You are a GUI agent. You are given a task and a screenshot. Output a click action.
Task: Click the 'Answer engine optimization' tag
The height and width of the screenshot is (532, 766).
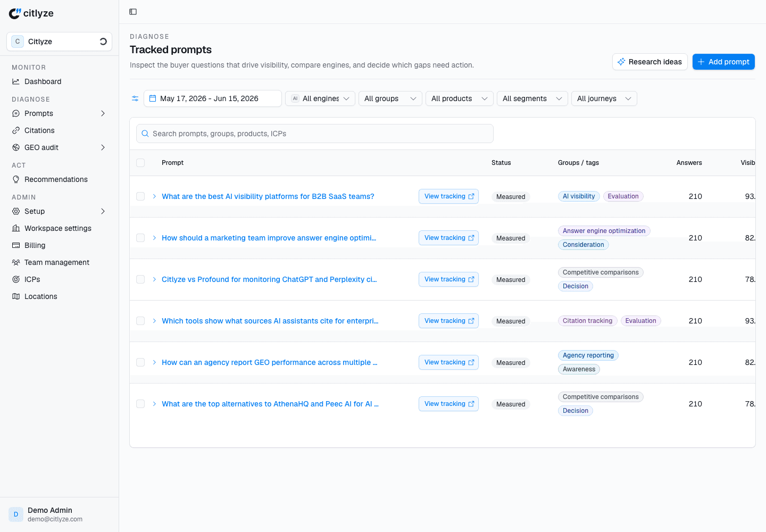(x=604, y=231)
